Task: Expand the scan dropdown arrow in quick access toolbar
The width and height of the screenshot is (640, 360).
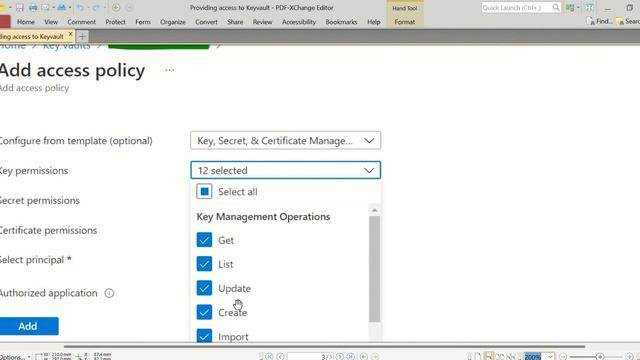Action: point(70,7)
